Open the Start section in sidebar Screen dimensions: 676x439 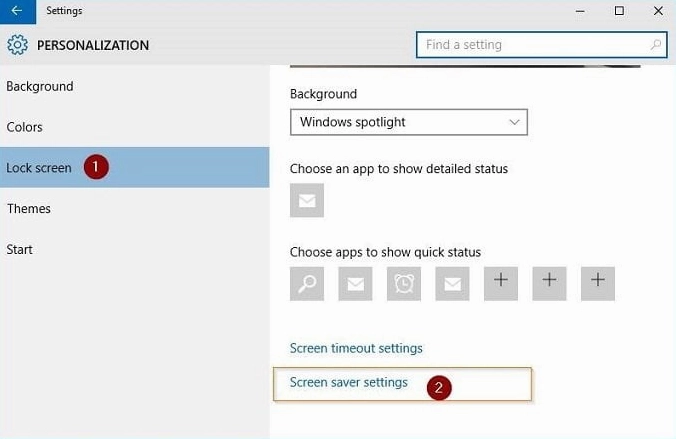point(20,249)
